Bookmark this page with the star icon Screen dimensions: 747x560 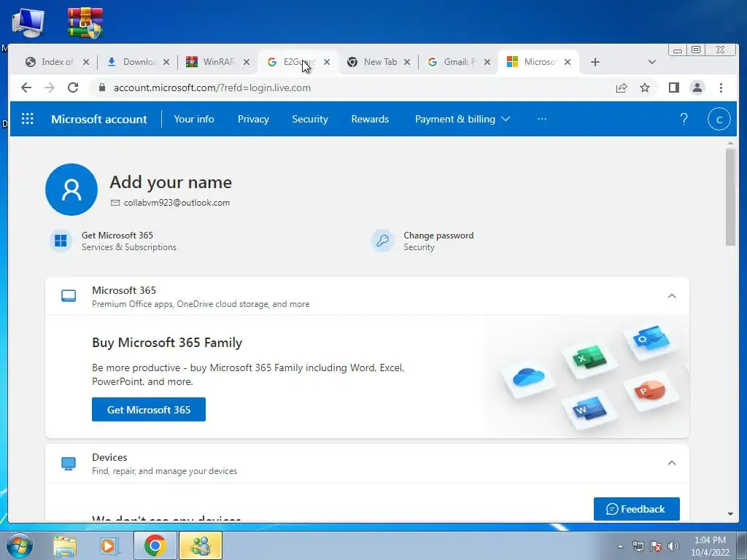(x=645, y=87)
